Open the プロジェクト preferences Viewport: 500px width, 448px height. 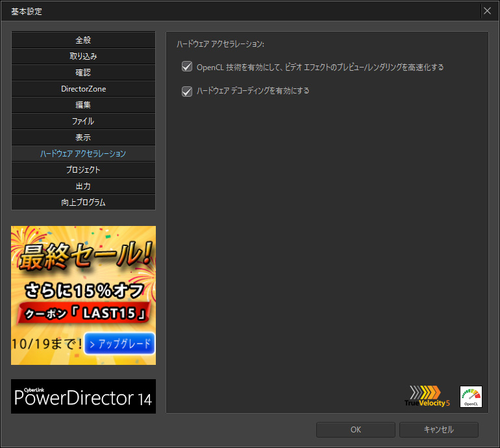(83, 170)
